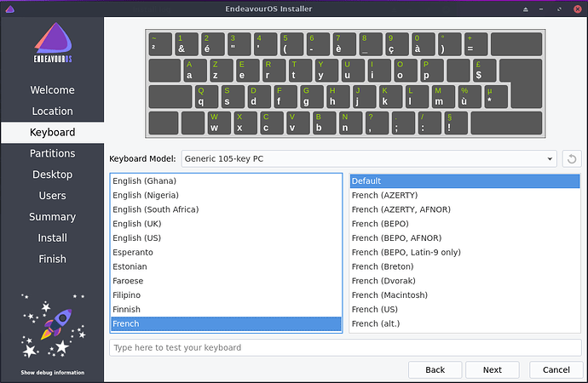This screenshot has width=588, height=383.
Task: Click the EndeavourOS title bar app icon
Action: point(10,9)
